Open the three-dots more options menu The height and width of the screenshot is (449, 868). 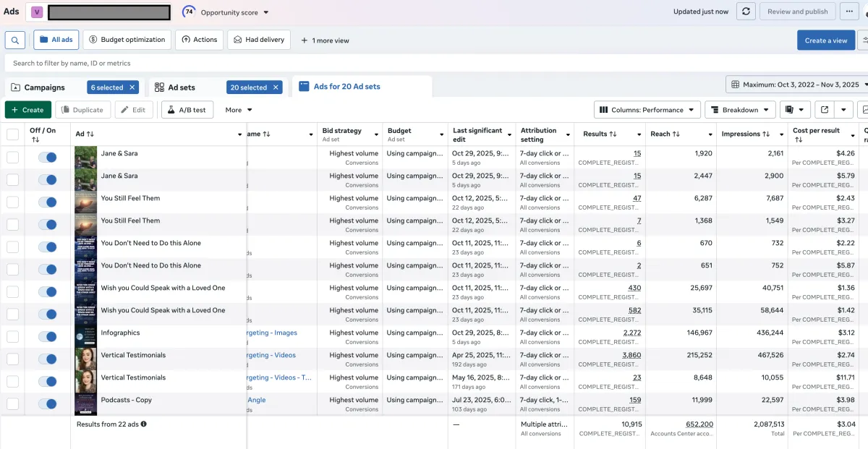point(848,12)
